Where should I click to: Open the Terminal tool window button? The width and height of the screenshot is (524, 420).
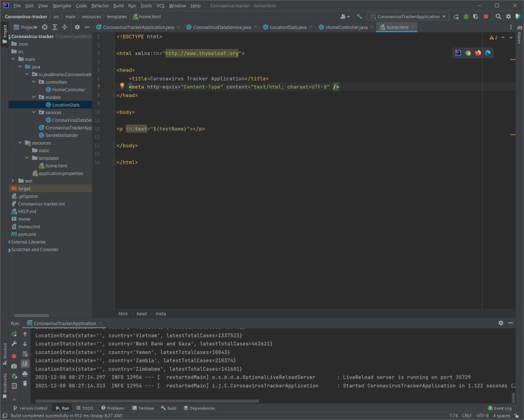pos(142,408)
